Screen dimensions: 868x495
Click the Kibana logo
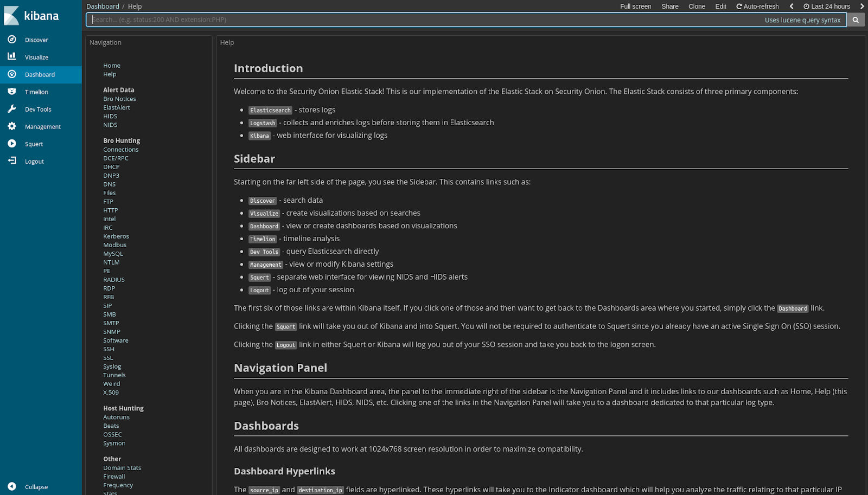[31, 16]
